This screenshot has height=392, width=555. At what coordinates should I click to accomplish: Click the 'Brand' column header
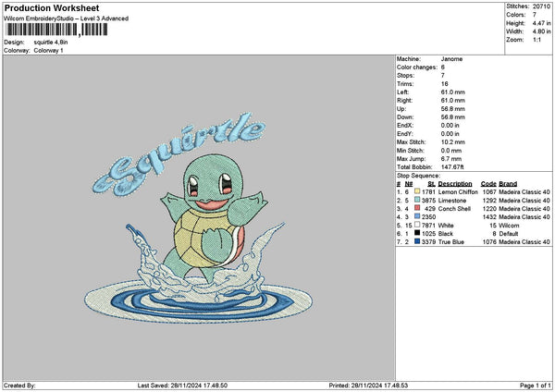pyautogui.click(x=508, y=184)
